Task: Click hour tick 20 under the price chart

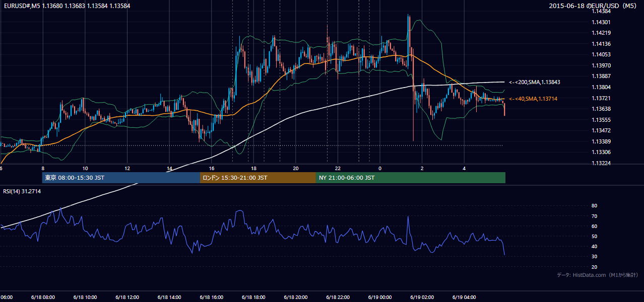Action: tap(296, 168)
